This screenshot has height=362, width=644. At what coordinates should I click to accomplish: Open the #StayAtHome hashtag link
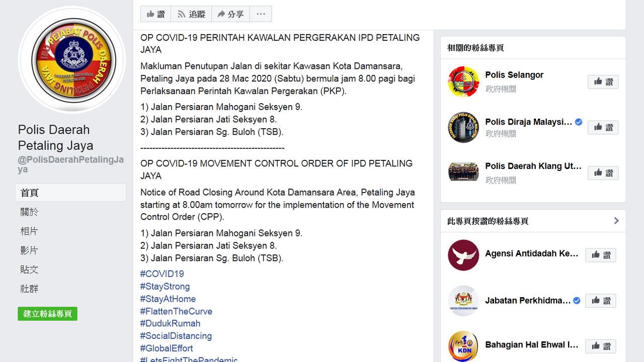tap(168, 299)
